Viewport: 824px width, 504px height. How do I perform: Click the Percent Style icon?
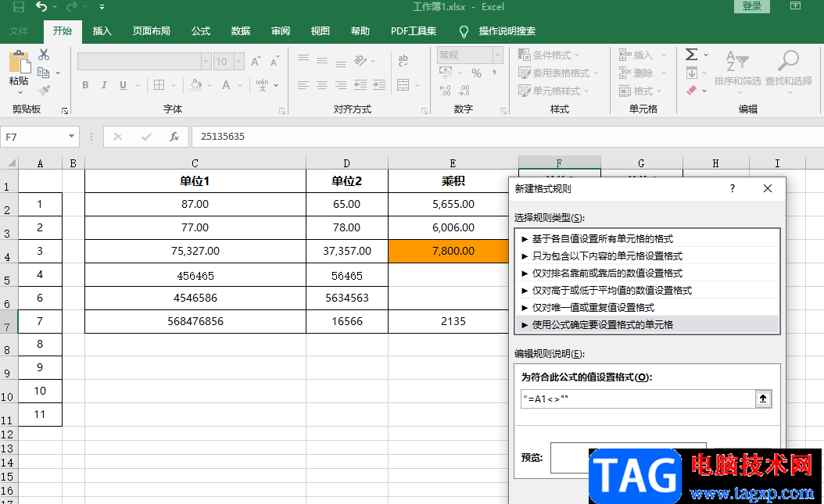477,73
